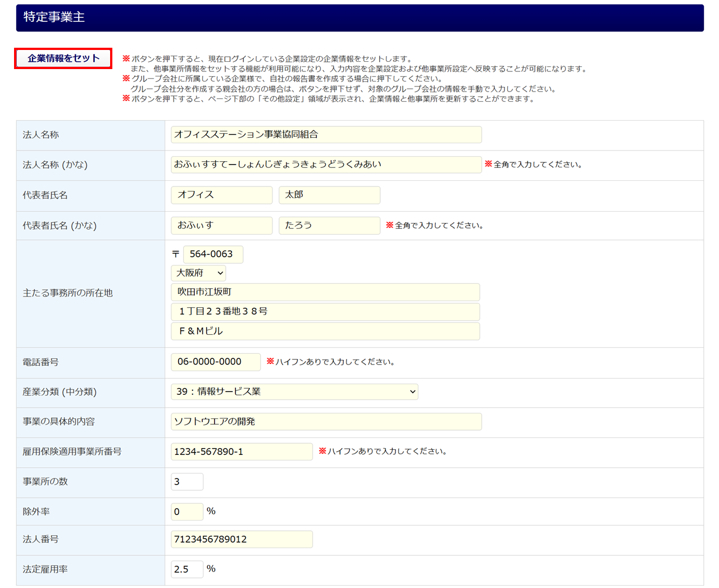719x588 pixels.
Task: Click the F&Mビル building name field
Action: pyautogui.click(x=325, y=331)
